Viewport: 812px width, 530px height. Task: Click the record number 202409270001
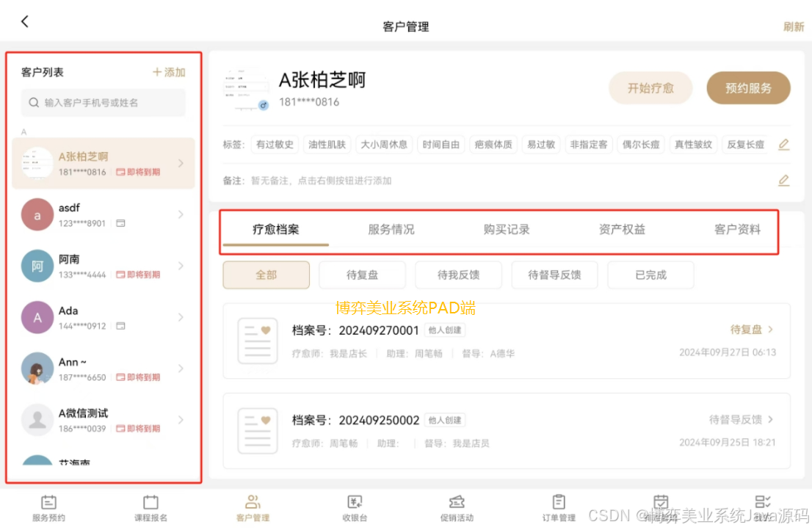coord(379,330)
